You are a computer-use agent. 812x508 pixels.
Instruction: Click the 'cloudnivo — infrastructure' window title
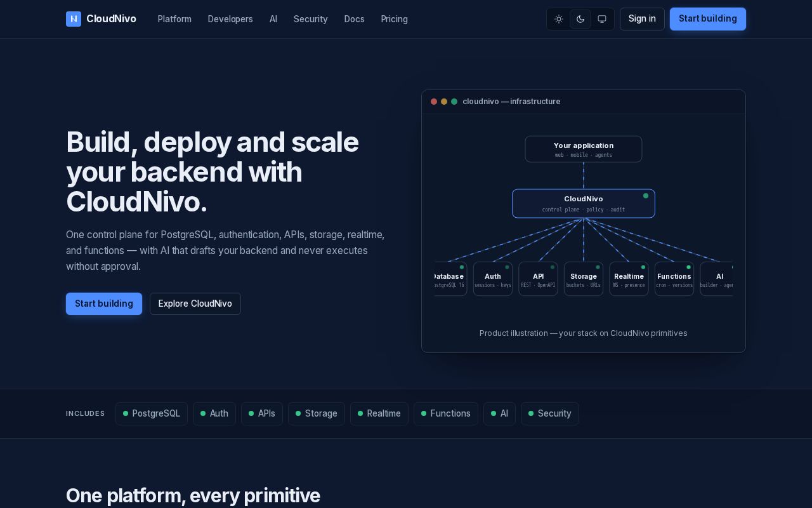pos(511,102)
